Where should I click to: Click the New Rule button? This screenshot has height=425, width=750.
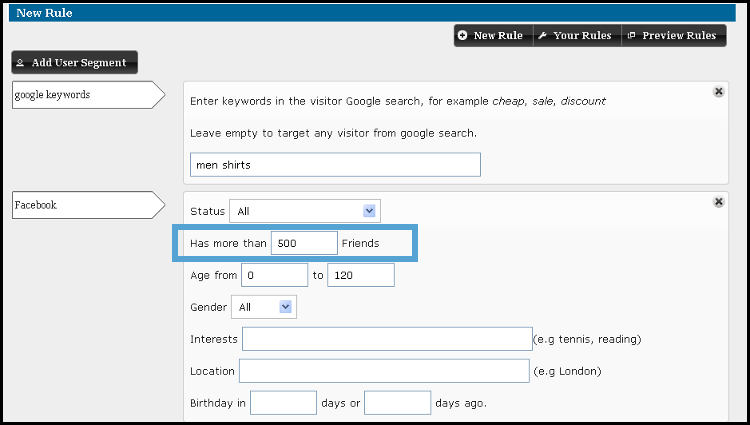click(x=493, y=35)
